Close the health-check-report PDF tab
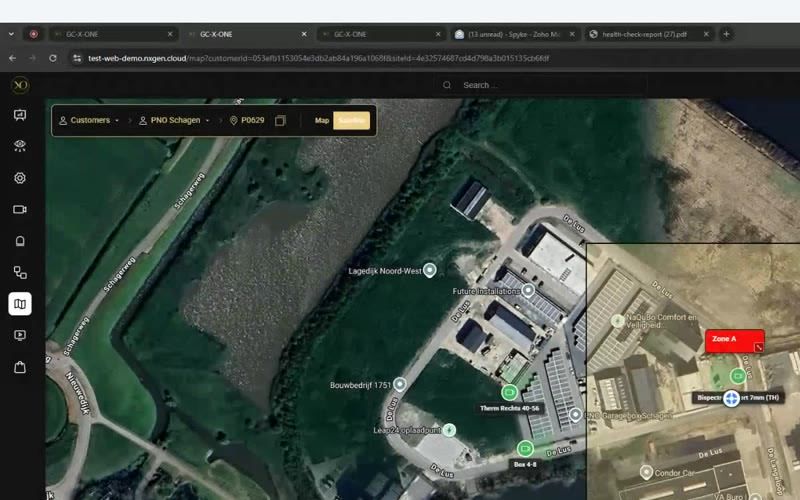The width and height of the screenshot is (800, 500). pyautogui.click(x=706, y=34)
